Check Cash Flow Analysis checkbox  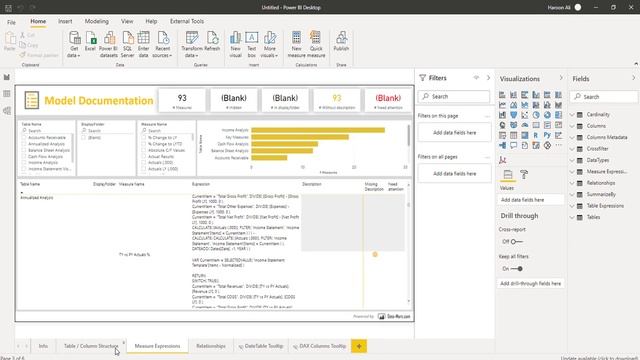tap(24, 156)
